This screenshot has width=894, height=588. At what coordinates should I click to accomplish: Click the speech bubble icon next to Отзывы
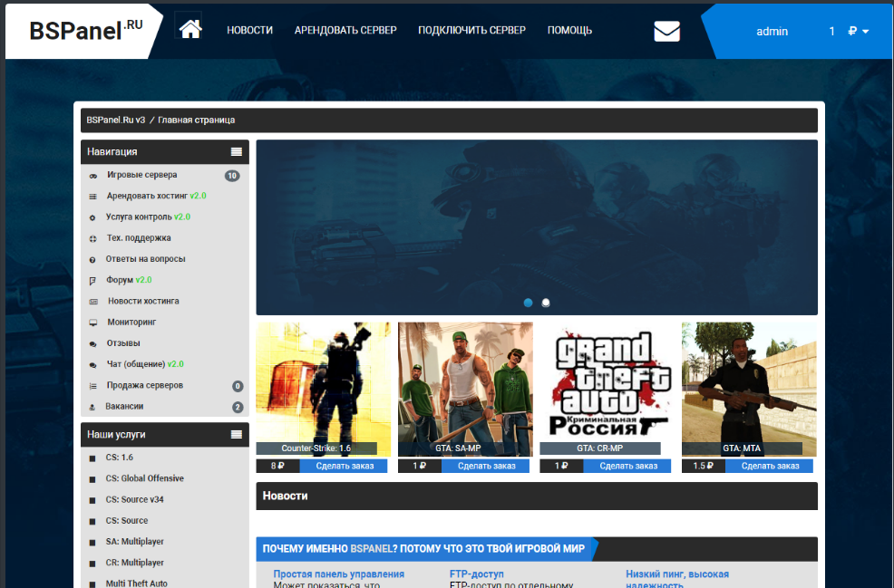(92, 344)
